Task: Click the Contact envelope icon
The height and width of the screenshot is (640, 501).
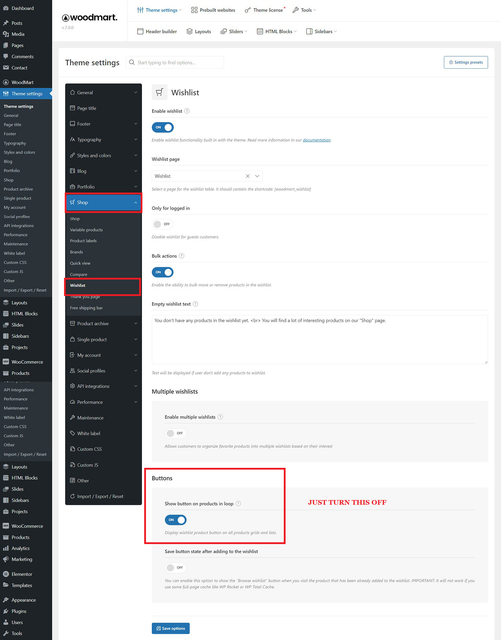Action: 6,68
